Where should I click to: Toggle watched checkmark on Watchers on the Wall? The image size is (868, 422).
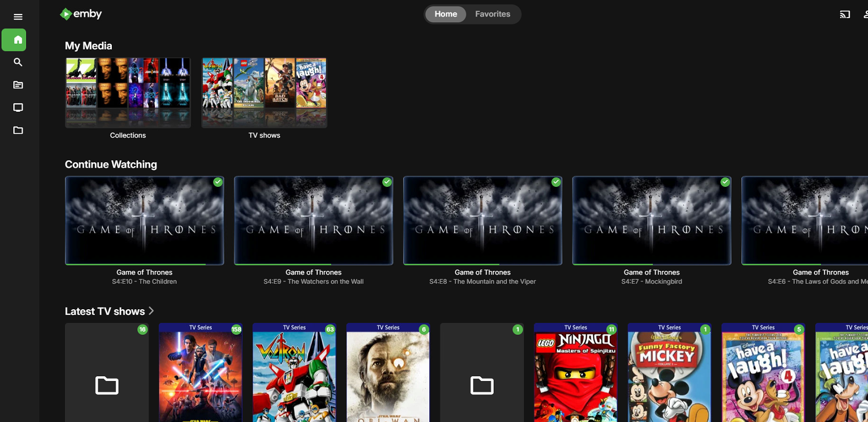tap(387, 182)
